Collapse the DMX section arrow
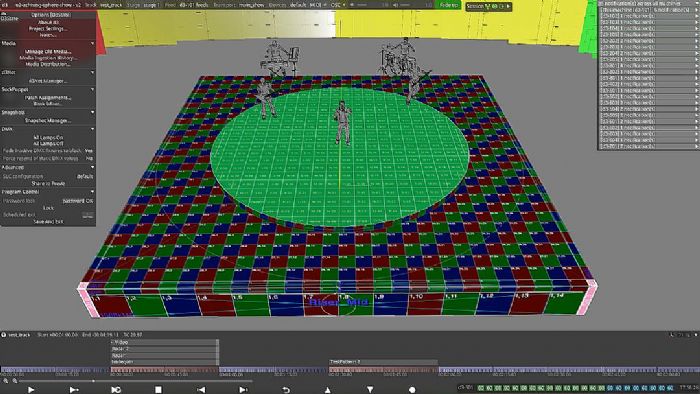Screen dimensions: 700x394 (x=92, y=129)
